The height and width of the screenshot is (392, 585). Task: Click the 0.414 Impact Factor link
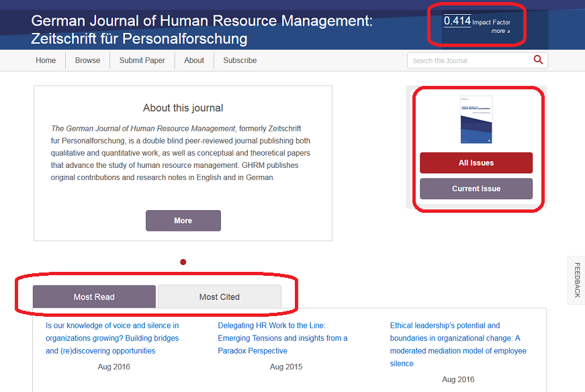tap(457, 21)
